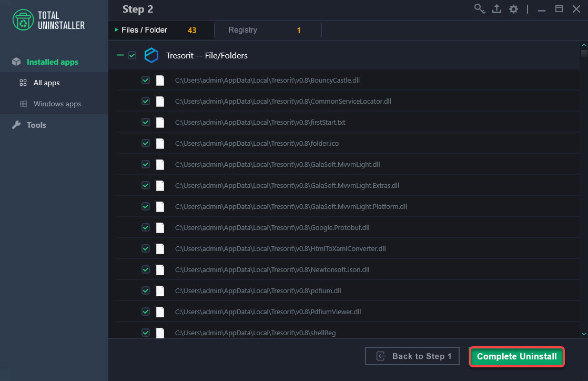Uncheck the GalaSoft.MvvmLight.Platform.dll checkbox

146,206
